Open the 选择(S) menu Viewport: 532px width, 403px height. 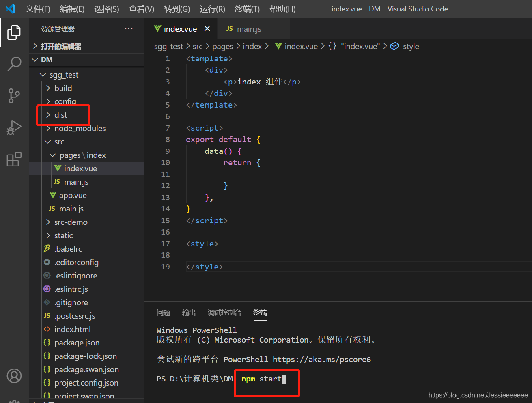pos(107,9)
